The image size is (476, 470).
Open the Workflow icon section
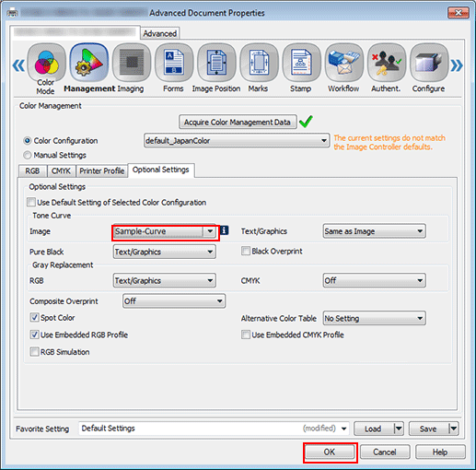click(343, 63)
